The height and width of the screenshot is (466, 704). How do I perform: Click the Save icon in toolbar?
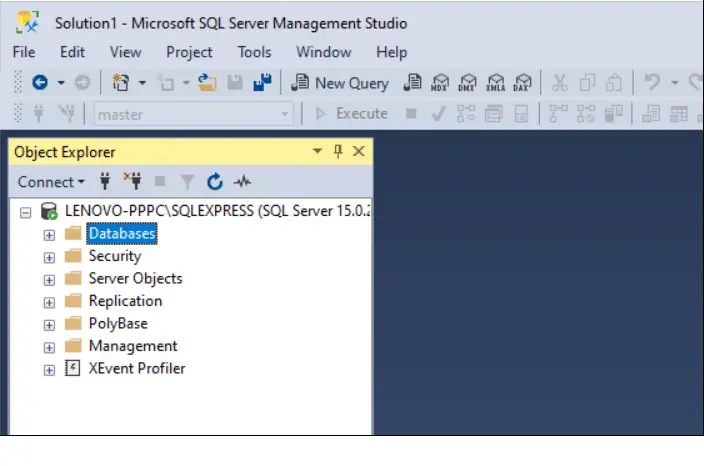point(234,83)
